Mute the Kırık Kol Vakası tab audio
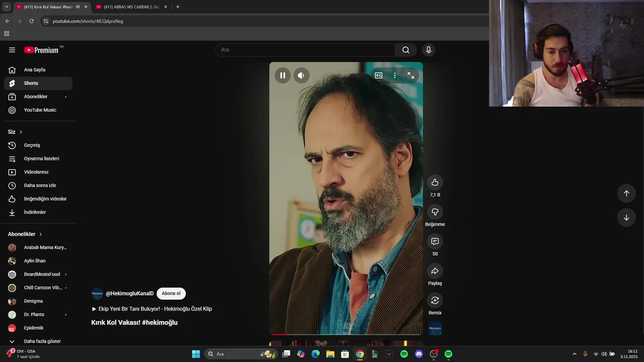Screen dimensions: 644x362 [x=77, y=7]
